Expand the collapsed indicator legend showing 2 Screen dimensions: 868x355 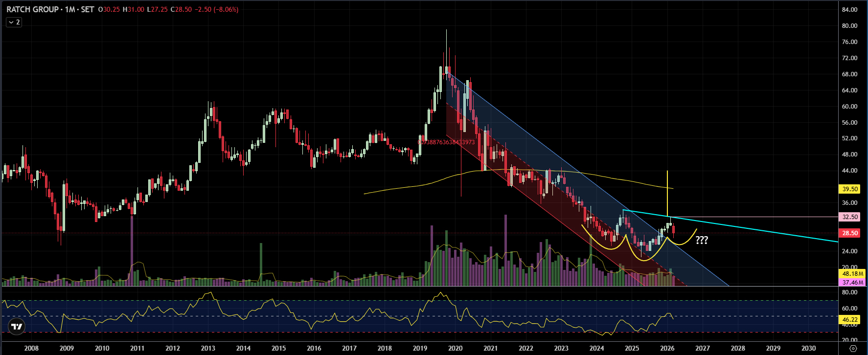(x=14, y=22)
